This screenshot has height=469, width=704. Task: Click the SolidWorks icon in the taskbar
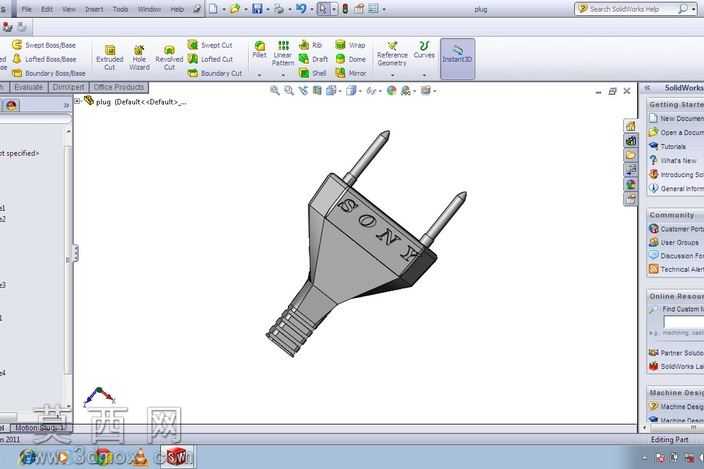tap(177, 457)
